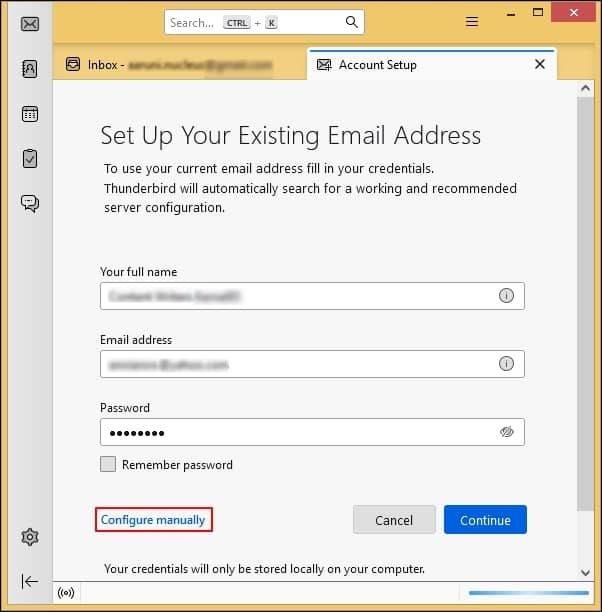Open the Tasks sidebar icon
Screen dimensions: 602x612
[x=30, y=158]
